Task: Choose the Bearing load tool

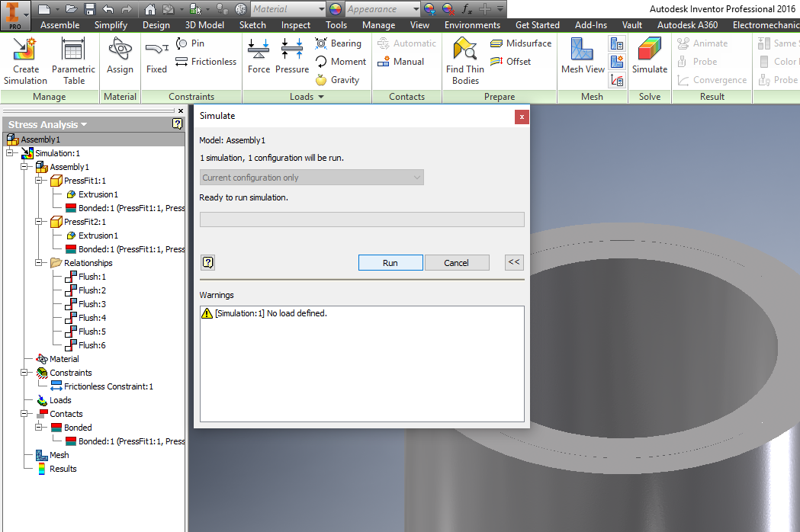Action: tap(339, 43)
